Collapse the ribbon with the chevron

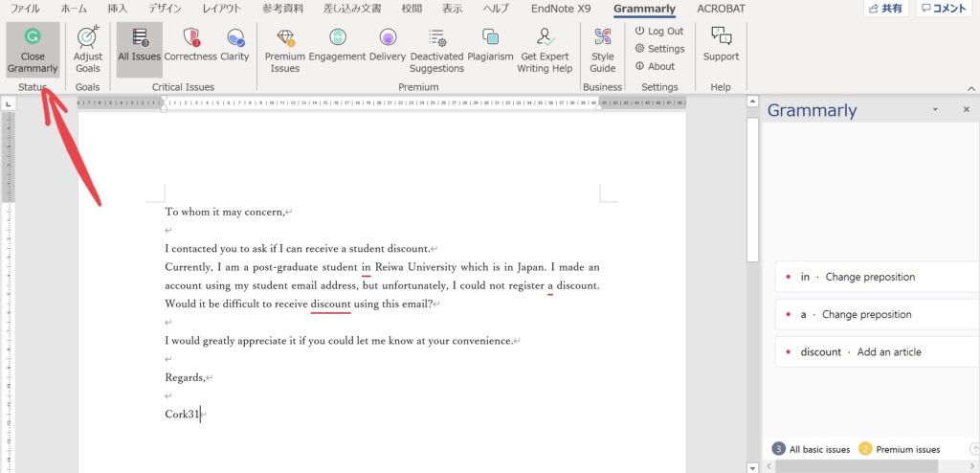coord(970,88)
